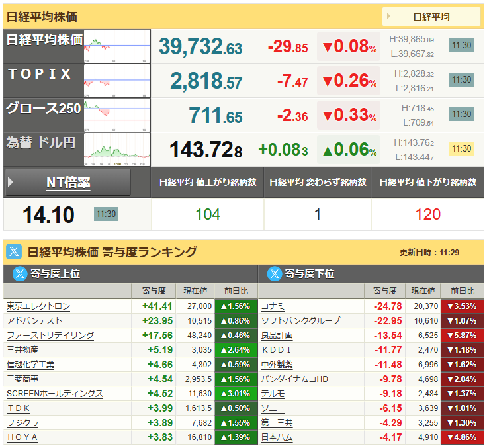Viewport: 487px width, 448px height.
Task: Open the 日経平均 button at top right
Action: coord(431,17)
